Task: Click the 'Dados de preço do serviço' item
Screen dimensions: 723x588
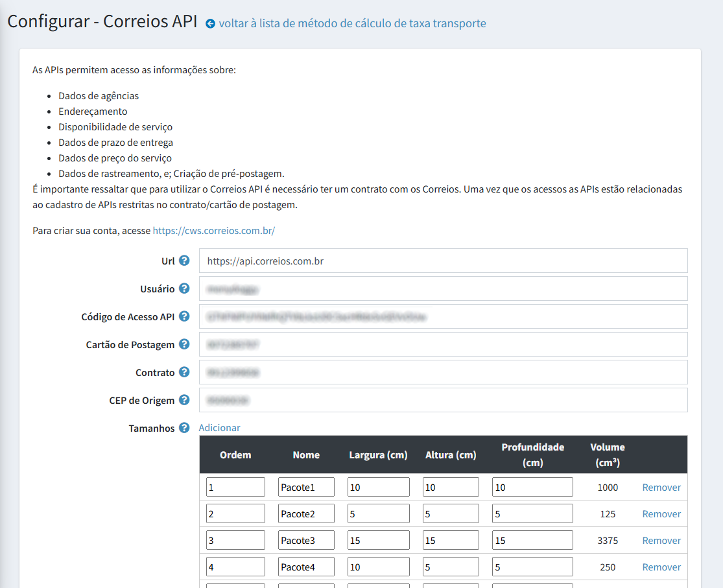Action: point(115,158)
